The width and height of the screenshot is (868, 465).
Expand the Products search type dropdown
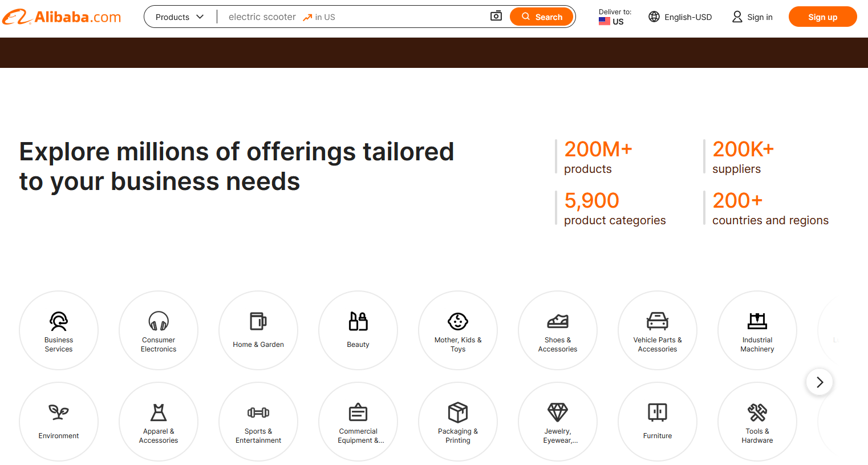(180, 17)
